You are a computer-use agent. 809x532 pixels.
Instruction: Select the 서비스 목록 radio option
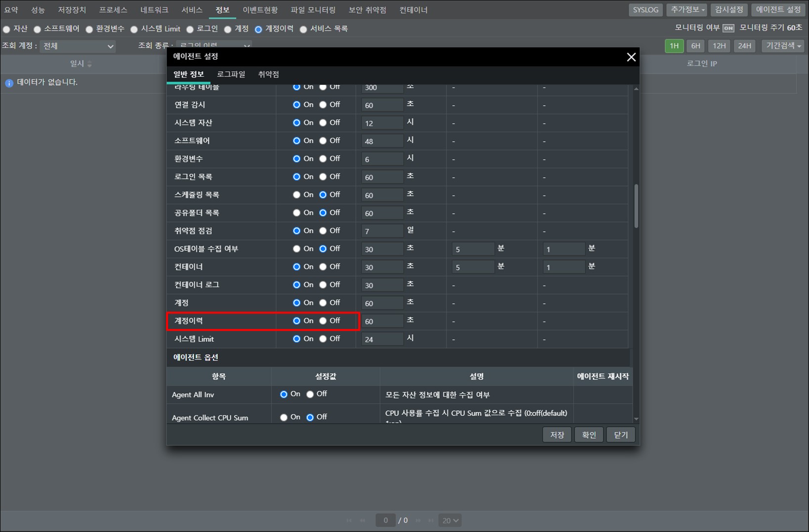[x=303, y=29]
